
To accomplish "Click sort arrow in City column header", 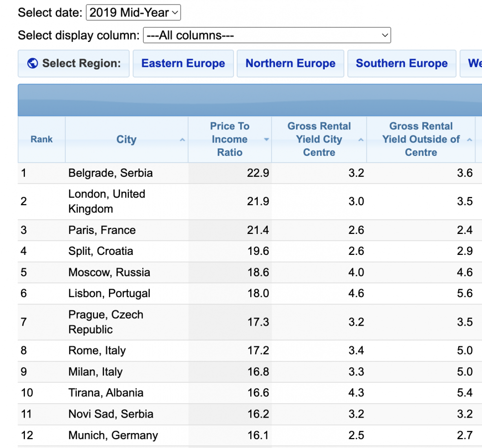I will click(183, 140).
